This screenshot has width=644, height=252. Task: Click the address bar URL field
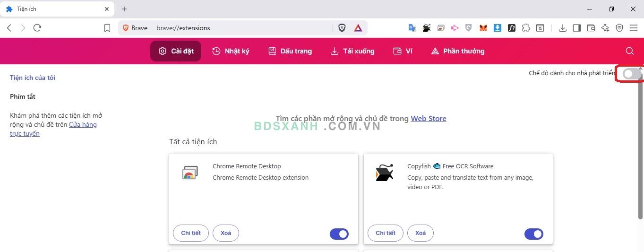click(x=243, y=28)
